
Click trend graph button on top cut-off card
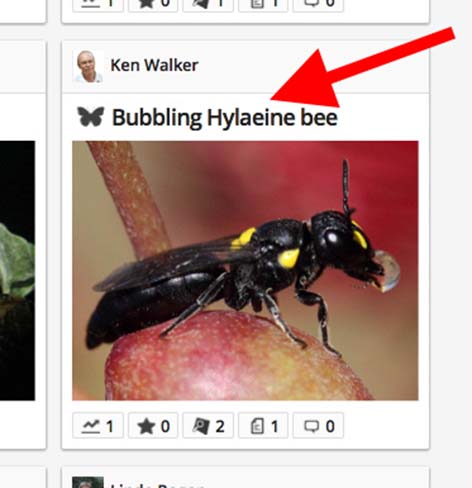tap(98, 5)
